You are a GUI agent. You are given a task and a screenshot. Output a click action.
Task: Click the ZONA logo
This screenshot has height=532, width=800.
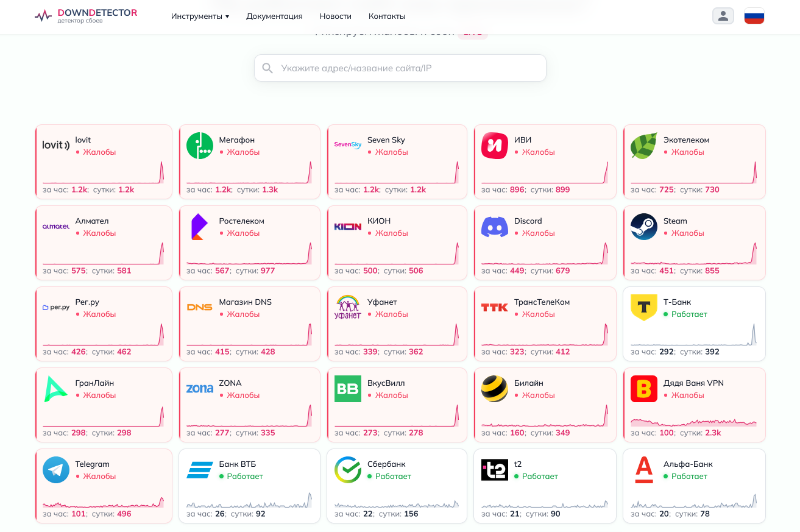(200, 389)
